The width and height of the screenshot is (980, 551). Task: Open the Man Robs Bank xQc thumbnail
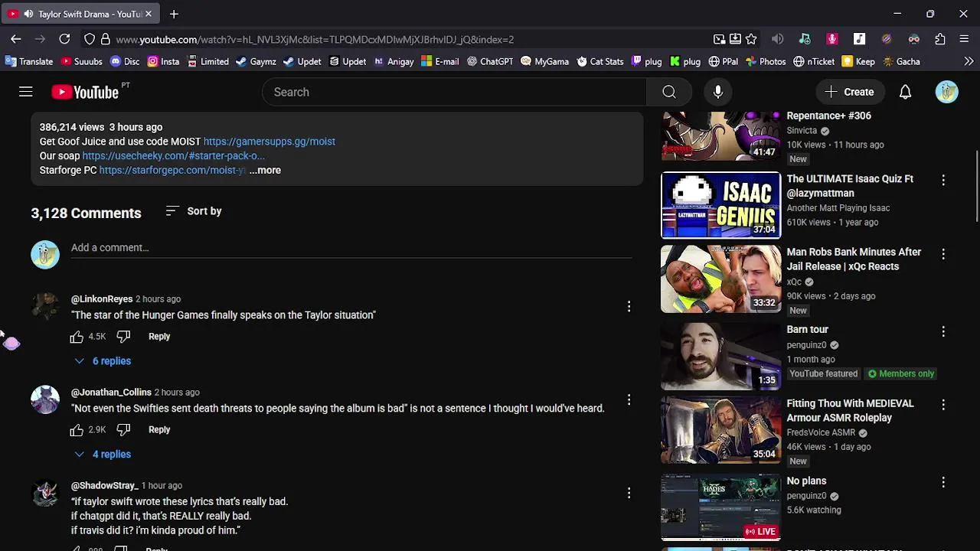click(720, 279)
